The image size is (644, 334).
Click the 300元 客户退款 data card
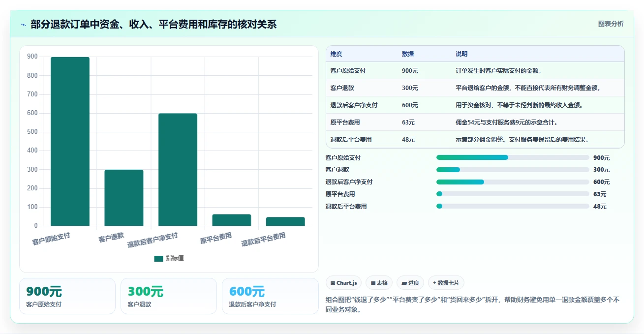168,296
